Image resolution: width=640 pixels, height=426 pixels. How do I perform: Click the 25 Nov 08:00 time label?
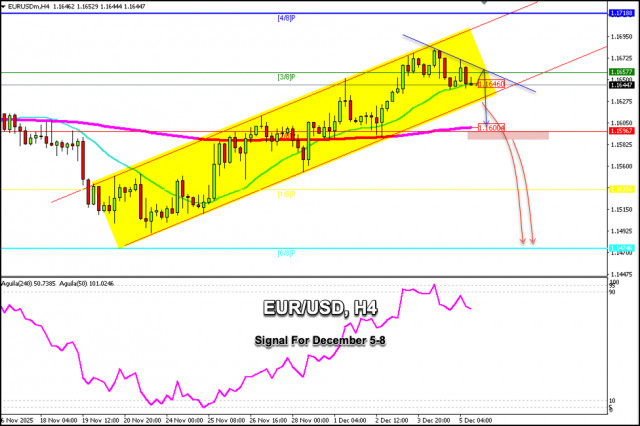[226, 420]
